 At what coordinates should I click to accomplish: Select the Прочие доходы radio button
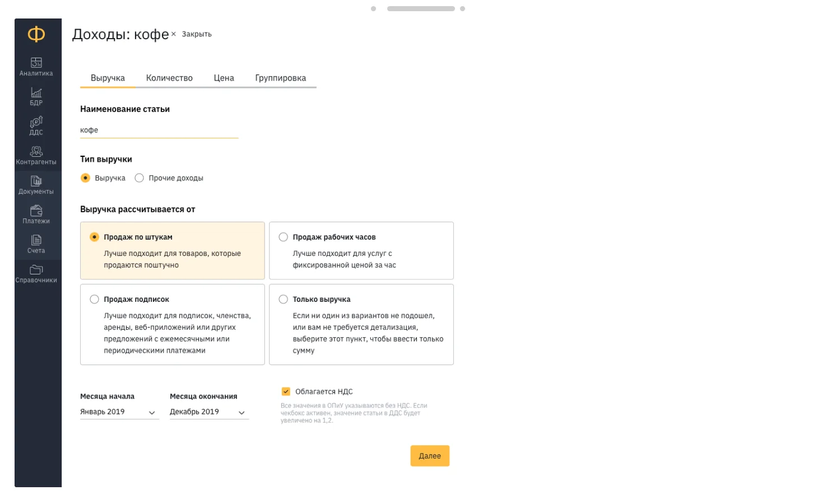click(x=140, y=178)
